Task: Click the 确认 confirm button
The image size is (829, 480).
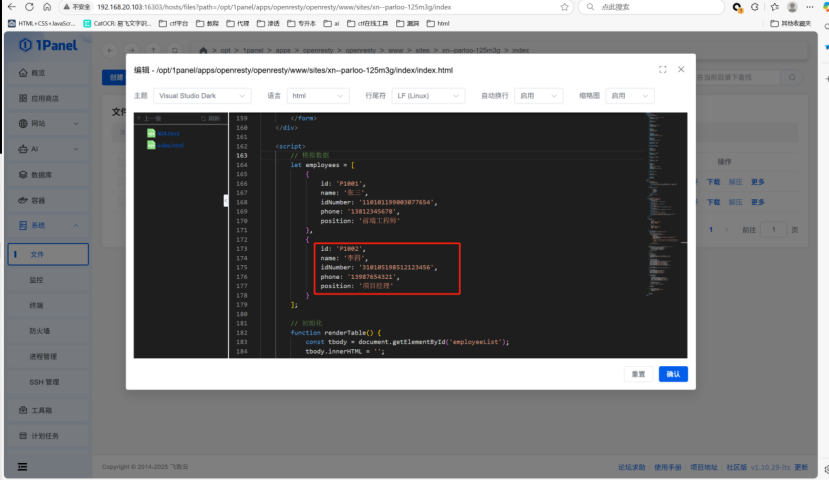Action: (x=673, y=374)
